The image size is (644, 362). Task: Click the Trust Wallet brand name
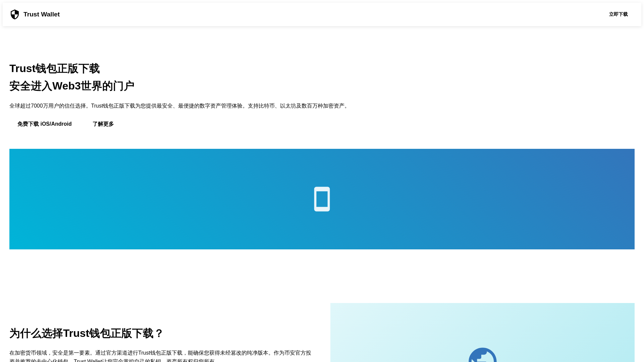click(42, 14)
